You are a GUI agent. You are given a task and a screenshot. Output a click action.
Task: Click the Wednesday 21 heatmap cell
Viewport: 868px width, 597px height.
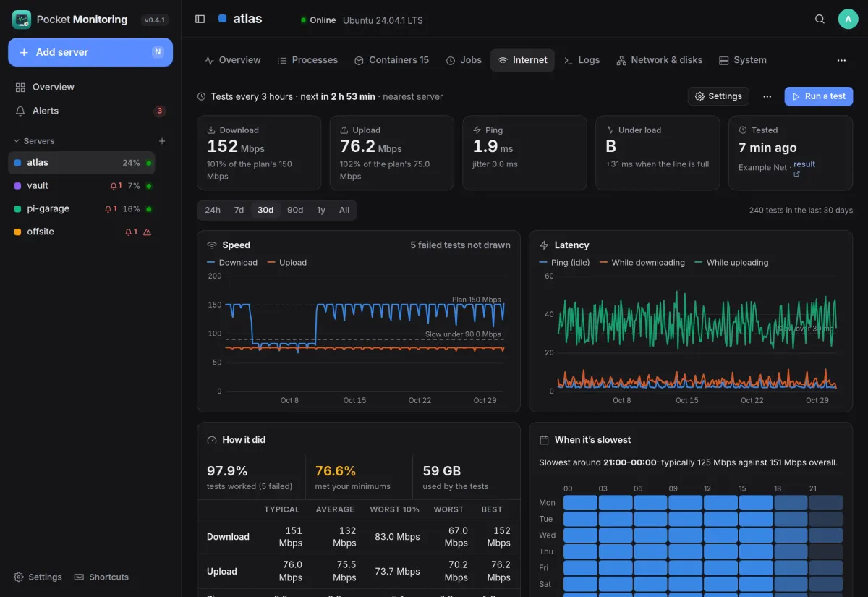tap(826, 535)
